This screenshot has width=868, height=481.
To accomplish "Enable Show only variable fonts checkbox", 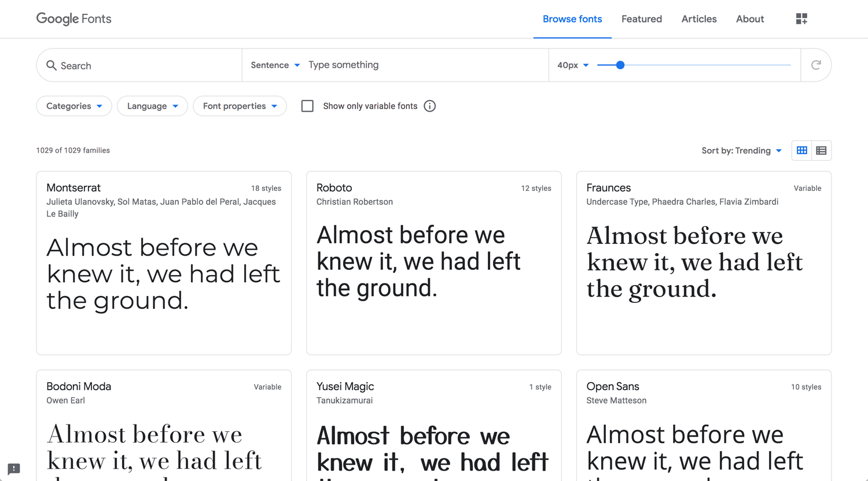I will point(307,106).
